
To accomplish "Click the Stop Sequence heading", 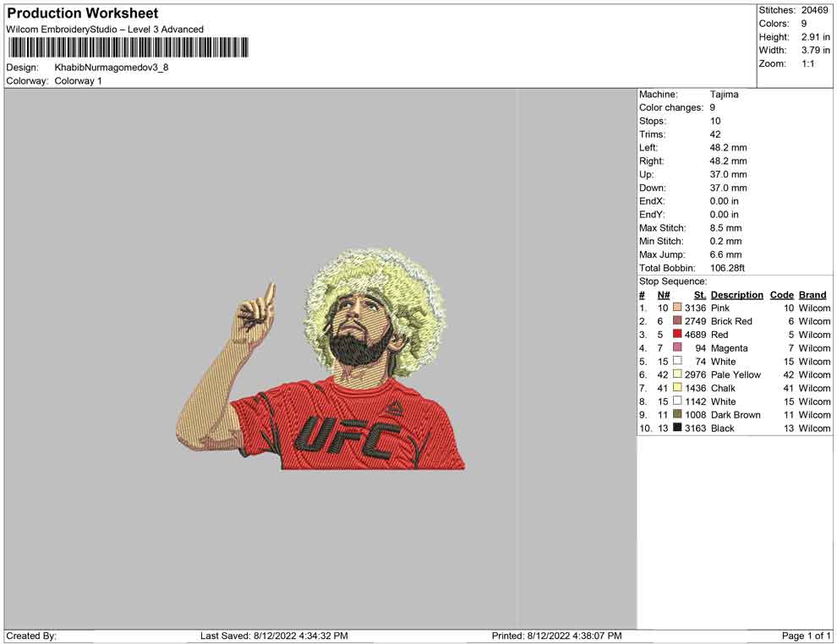I will pyautogui.click(x=673, y=281).
